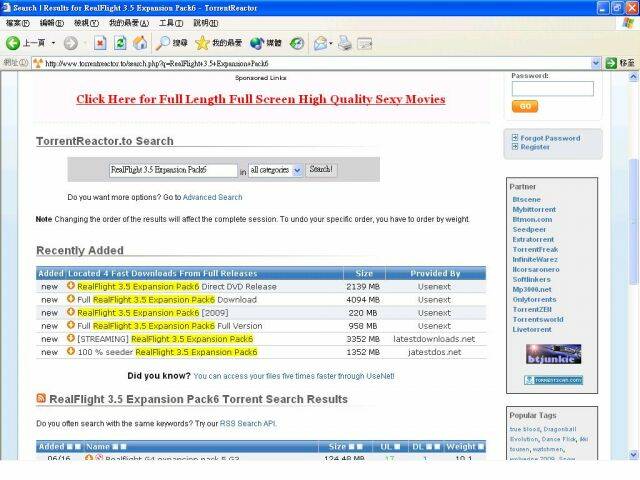The width and height of the screenshot is (640, 480).
Task: Click the Edit page toolbar icon
Action: (364, 43)
